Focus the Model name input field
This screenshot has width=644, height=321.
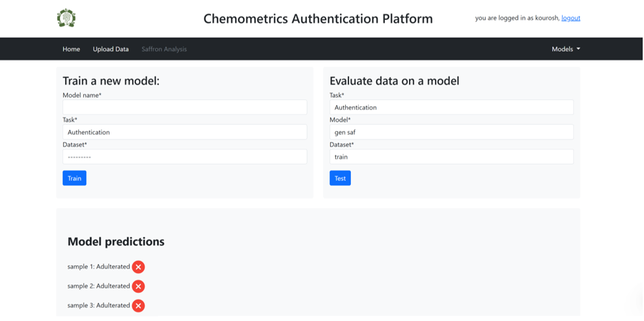coord(184,107)
